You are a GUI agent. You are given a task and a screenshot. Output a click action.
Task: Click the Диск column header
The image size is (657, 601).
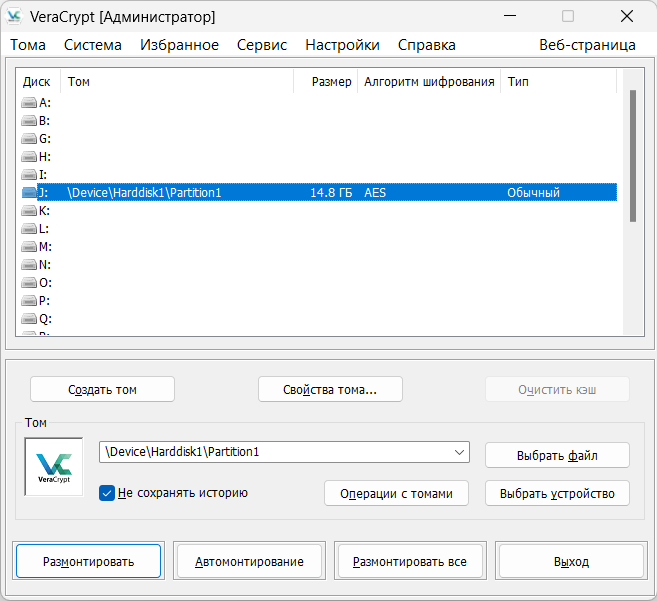pos(38,81)
